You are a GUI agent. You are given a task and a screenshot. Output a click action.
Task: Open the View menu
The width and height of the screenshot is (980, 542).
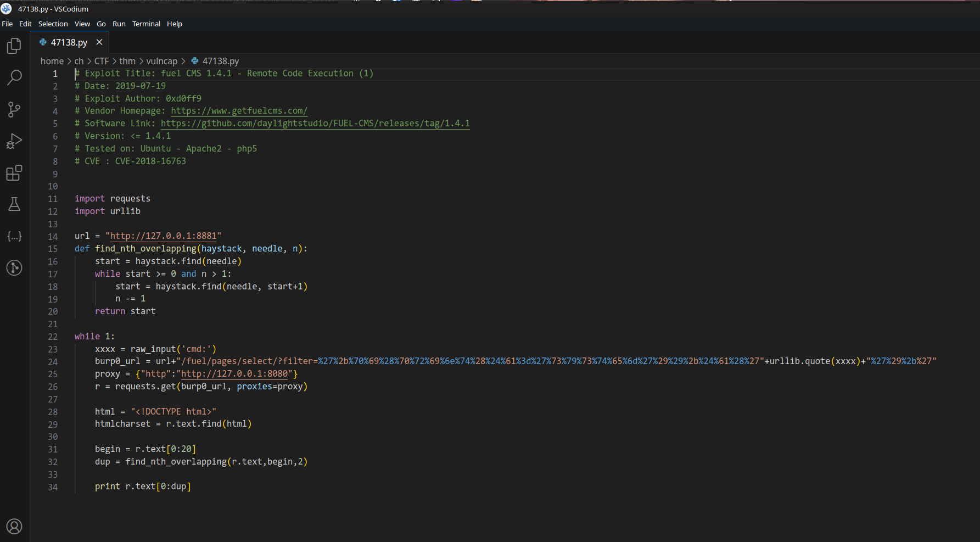(82, 24)
